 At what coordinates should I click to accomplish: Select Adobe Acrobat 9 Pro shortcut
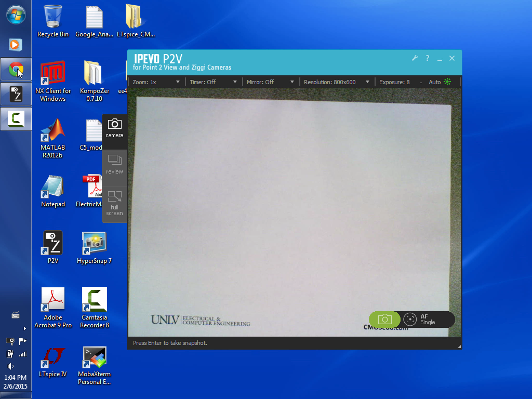[x=52, y=308]
